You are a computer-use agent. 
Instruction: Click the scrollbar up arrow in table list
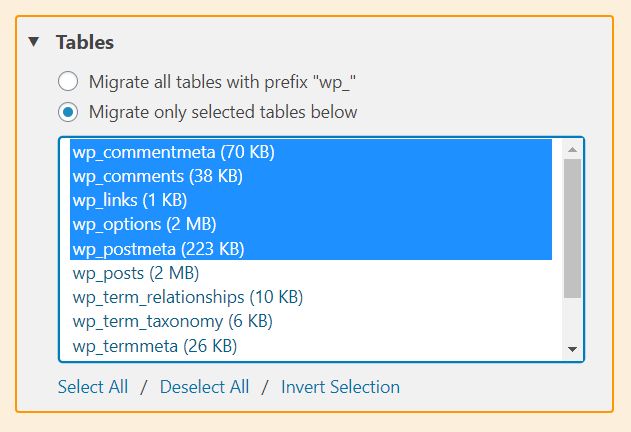pos(572,150)
